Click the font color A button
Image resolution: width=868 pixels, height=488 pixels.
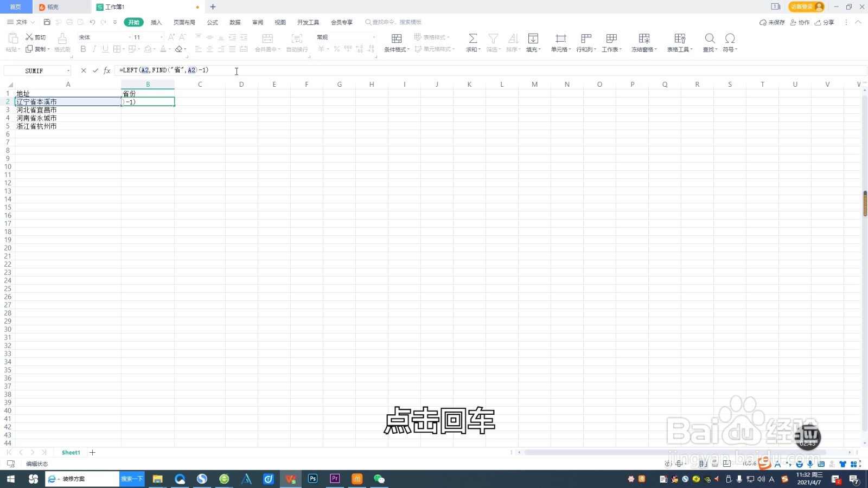tap(163, 49)
